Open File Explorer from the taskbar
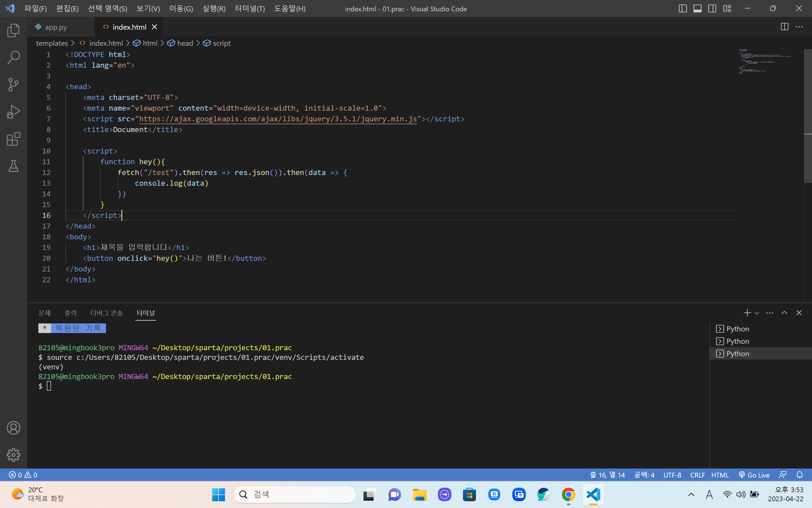Screen dimensions: 812x508 420,494
